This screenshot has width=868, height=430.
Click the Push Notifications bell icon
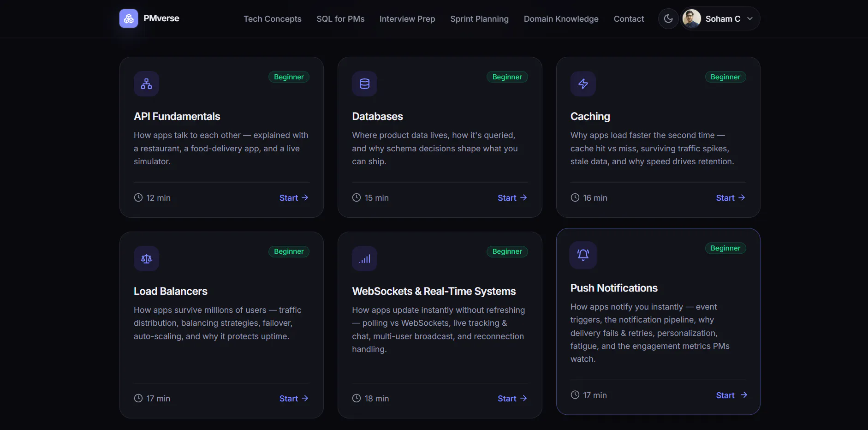coord(583,255)
